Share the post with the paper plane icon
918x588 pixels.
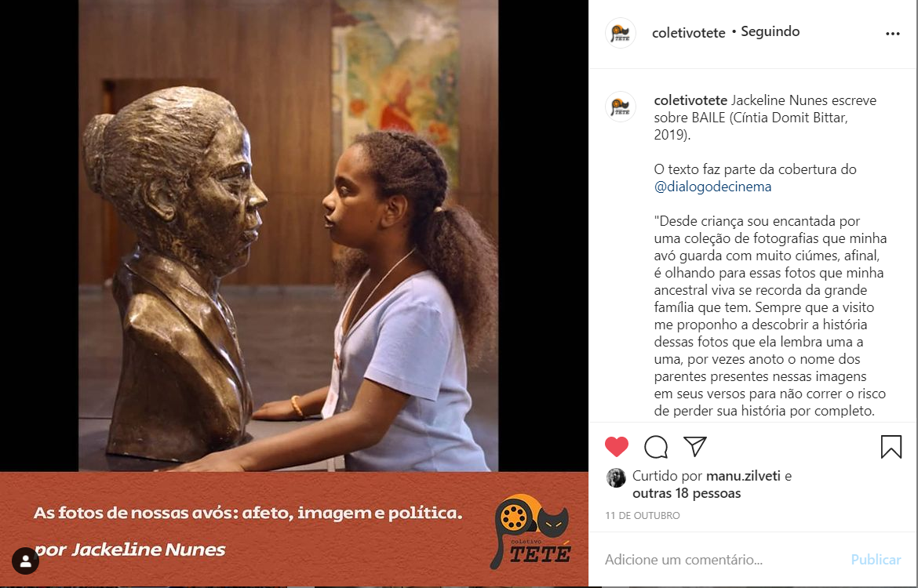[695, 446]
